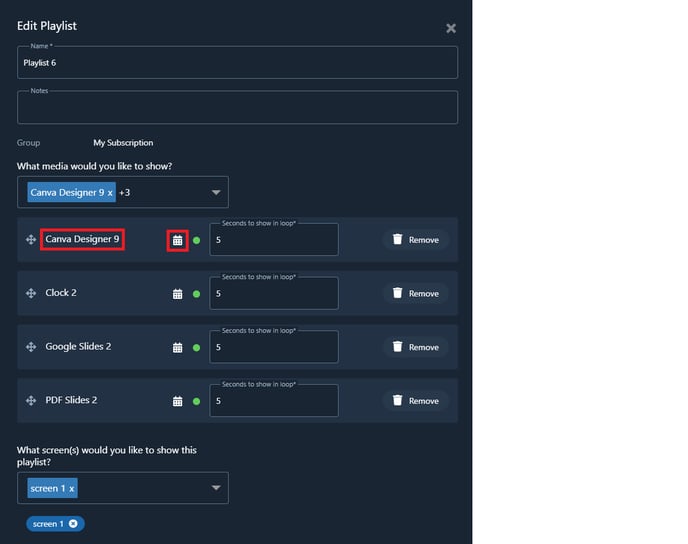Screen dimensions: 688x544
Task: Remove Canva Designer 9 from the playlist
Action: (x=416, y=240)
